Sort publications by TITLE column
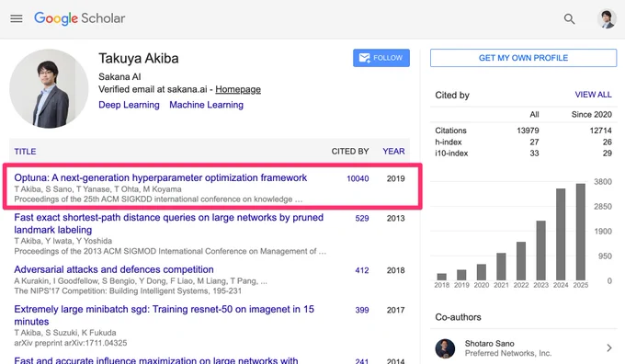625x364 pixels. [25, 152]
